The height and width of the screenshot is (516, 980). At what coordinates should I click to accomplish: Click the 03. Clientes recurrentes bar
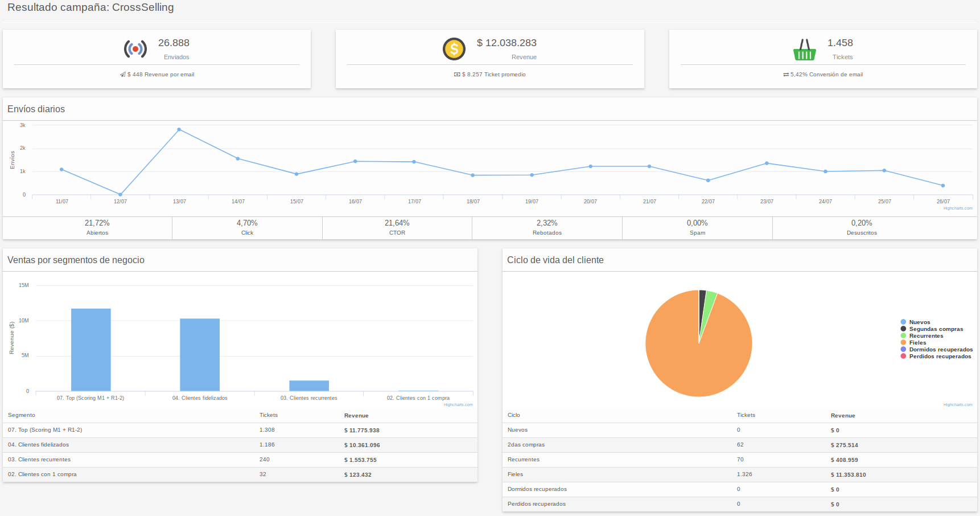pyautogui.click(x=309, y=386)
